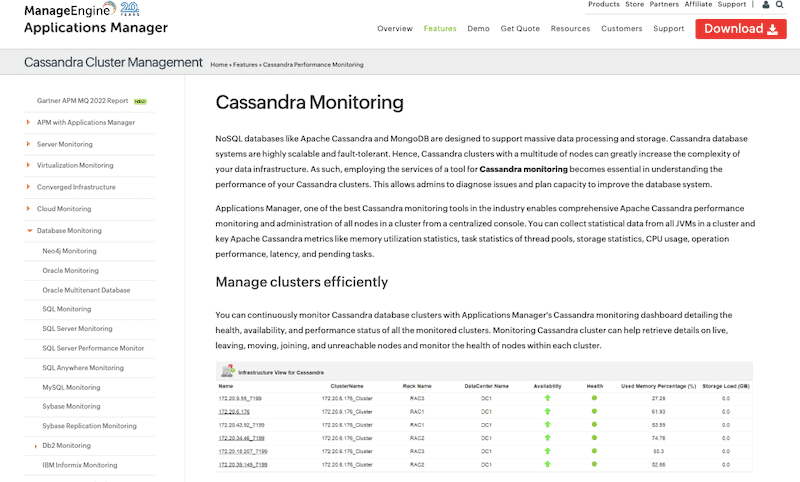This screenshot has height=482, width=800.
Task: Click the Used Memory Percentage column header
Action: click(x=658, y=386)
